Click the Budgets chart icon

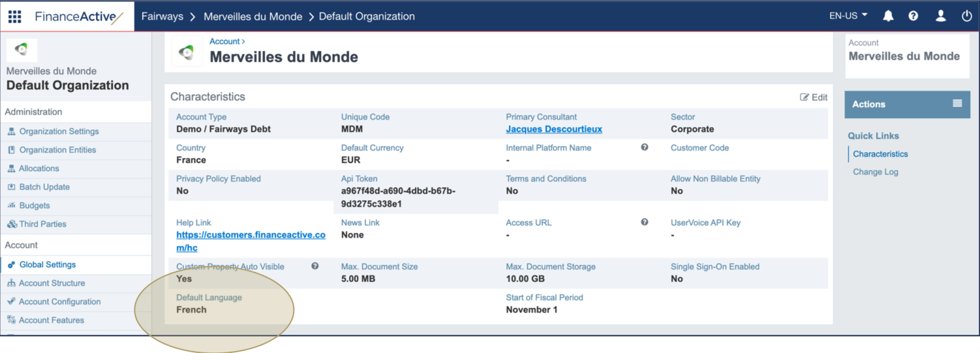tap(12, 206)
